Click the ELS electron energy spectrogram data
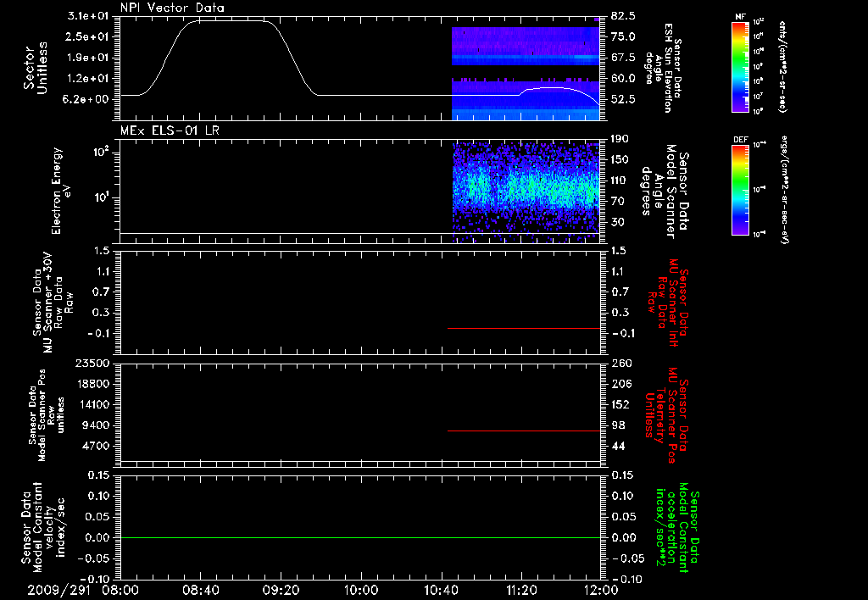This screenshot has width=868, height=600. click(526, 191)
